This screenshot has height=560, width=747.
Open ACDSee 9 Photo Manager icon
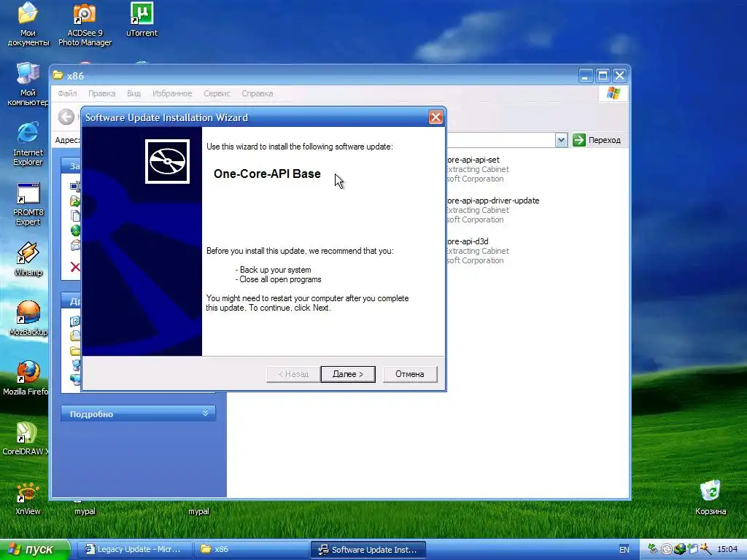coord(85,24)
